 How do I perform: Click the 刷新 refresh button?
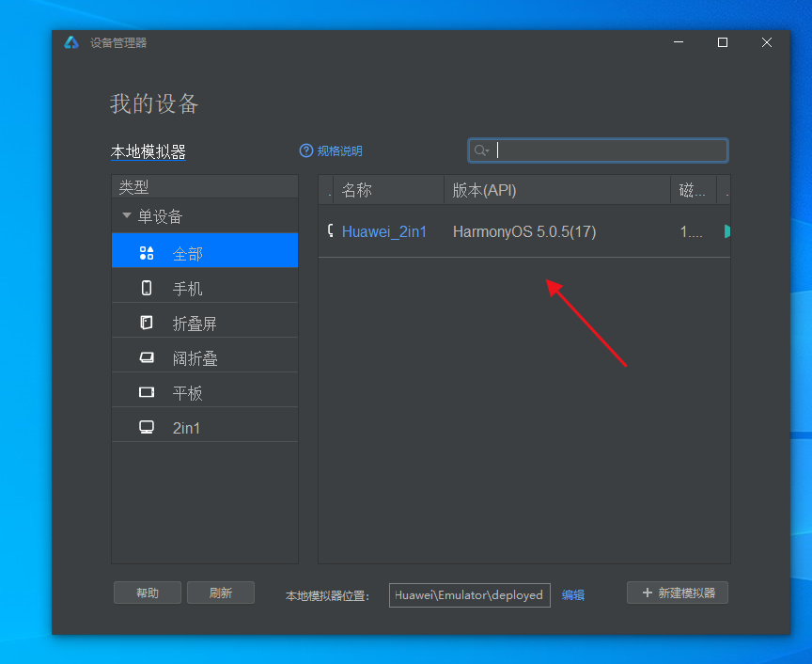click(220, 593)
